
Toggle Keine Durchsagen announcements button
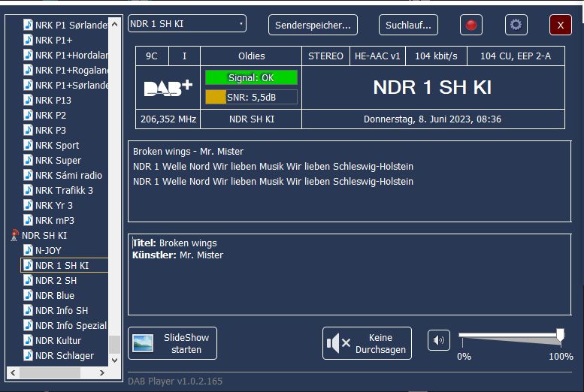[x=367, y=343]
